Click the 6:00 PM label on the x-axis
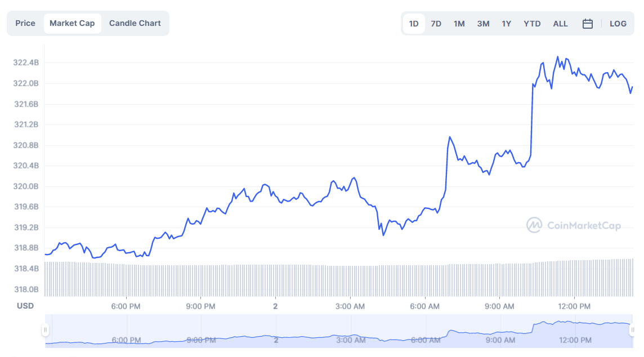Viewport: 644px width, 357px height. point(126,306)
